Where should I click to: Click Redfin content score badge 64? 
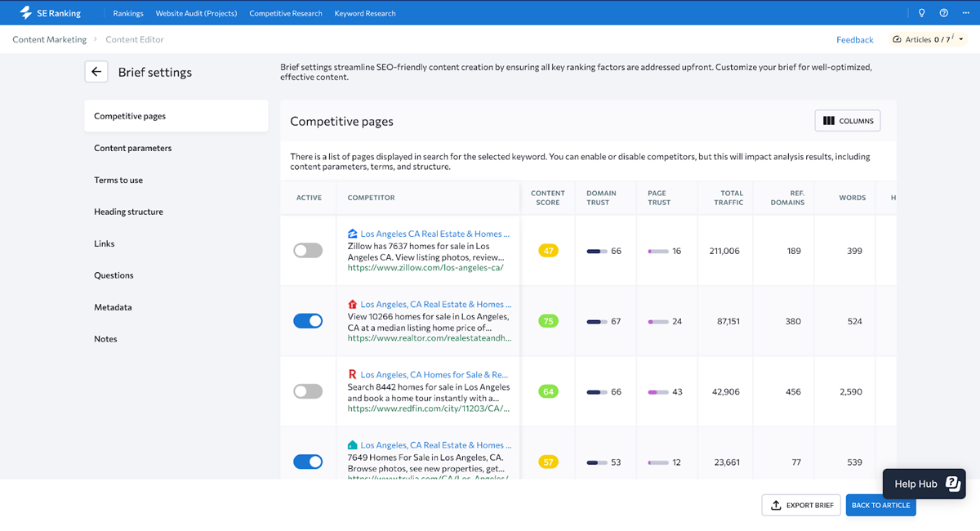click(548, 391)
